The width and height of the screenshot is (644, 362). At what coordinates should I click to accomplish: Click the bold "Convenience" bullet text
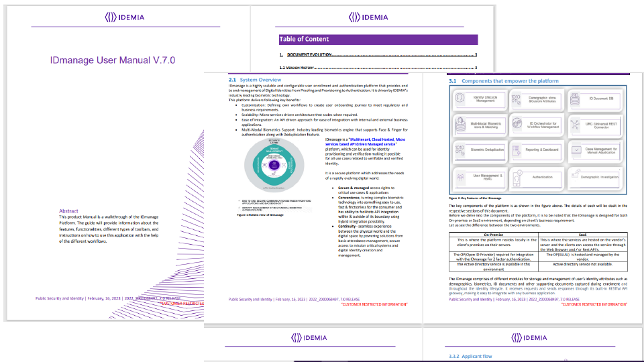point(349,197)
